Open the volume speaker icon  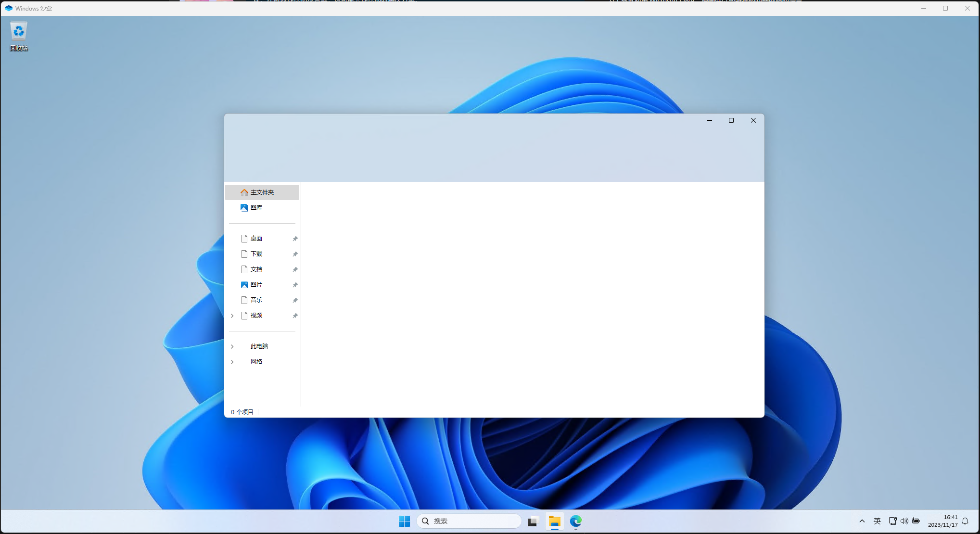tap(904, 521)
